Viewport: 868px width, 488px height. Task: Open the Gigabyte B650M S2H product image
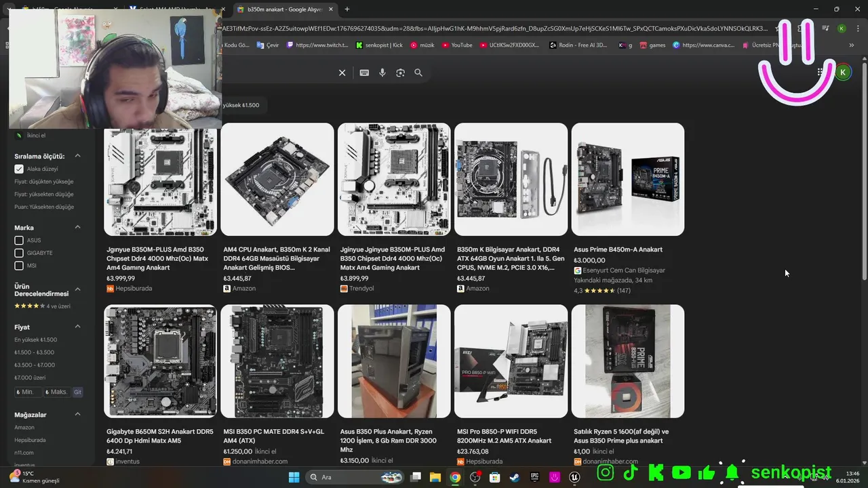(x=161, y=361)
